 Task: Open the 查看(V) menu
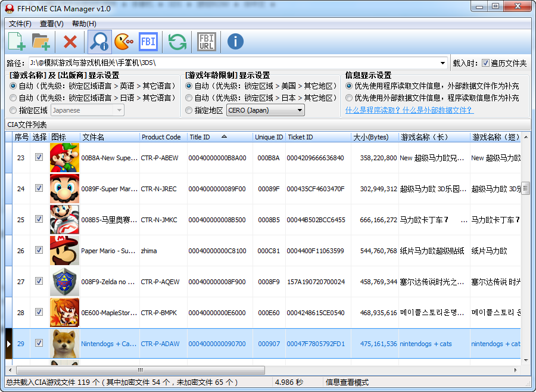click(52, 24)
